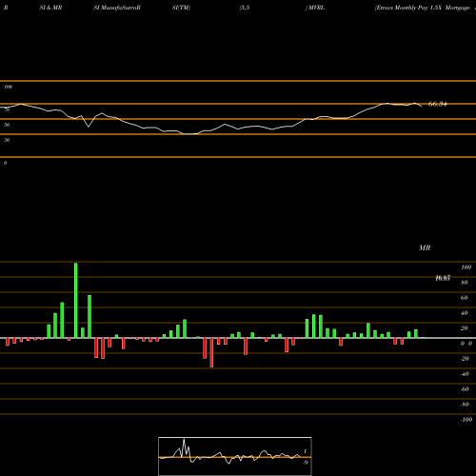This screenshot has width=476, height=476.
Task: Click the 'Etracs Monthly Pay 1.5X Mortgage' title
Action: click(423, 8)
